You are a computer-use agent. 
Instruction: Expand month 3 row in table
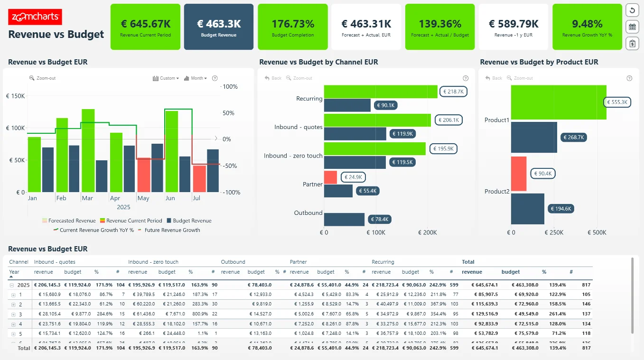(x=13, y=314)
